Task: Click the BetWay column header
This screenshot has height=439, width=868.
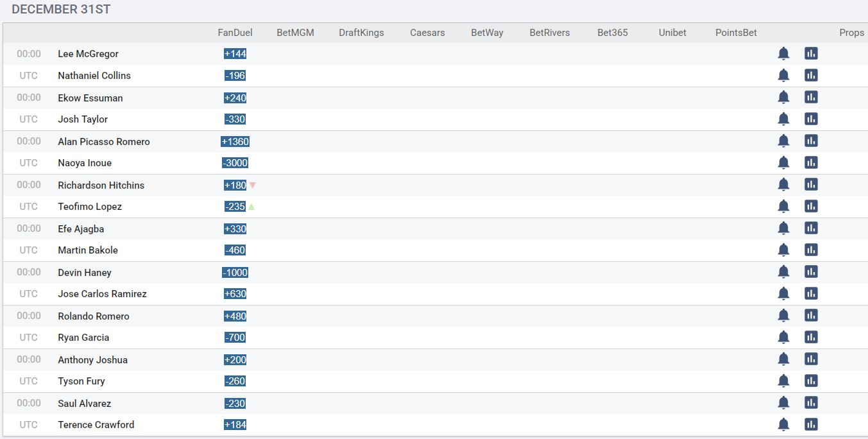Action: tap(487, 33)
